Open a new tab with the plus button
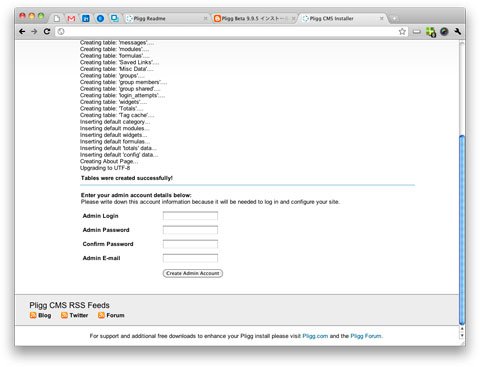Image resolution: width=480 pixels, height=367 pixels. click(394, 19)
